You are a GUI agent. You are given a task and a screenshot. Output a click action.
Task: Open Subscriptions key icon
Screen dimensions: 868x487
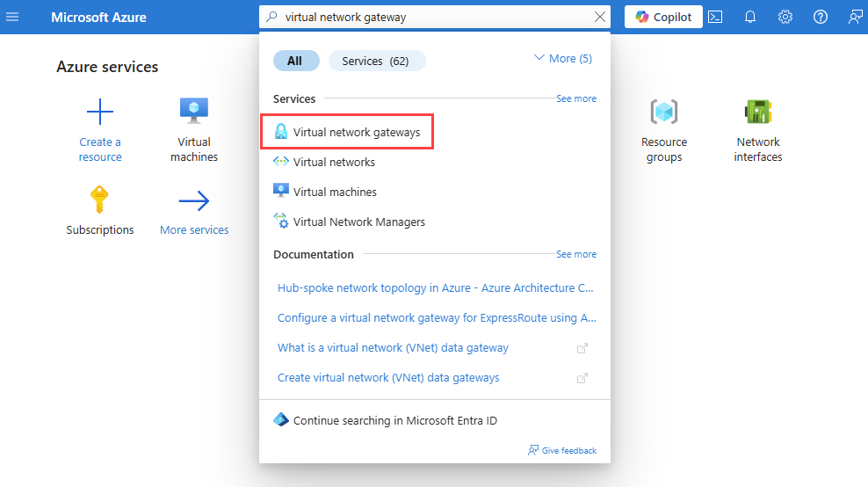99,200
